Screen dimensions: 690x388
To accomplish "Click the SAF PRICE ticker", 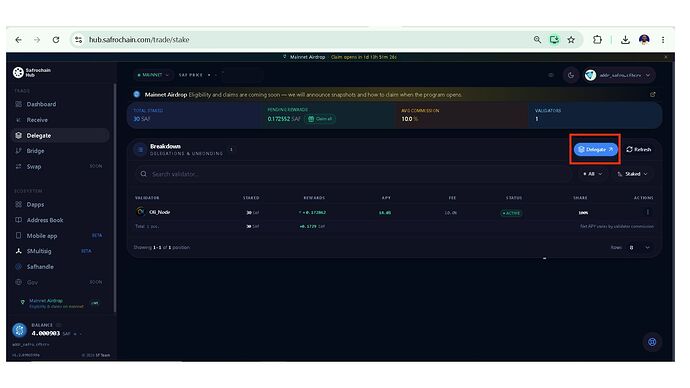I will click(197, 75).
